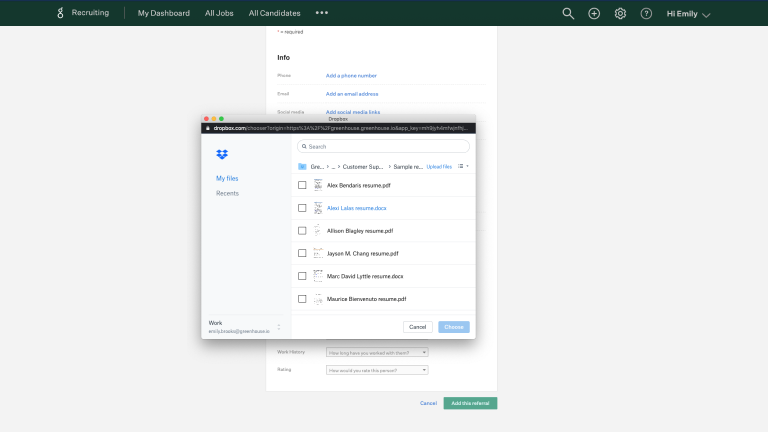
Task: Switch to Recents in the Dropbox sidebar
Action: point(227,193)
